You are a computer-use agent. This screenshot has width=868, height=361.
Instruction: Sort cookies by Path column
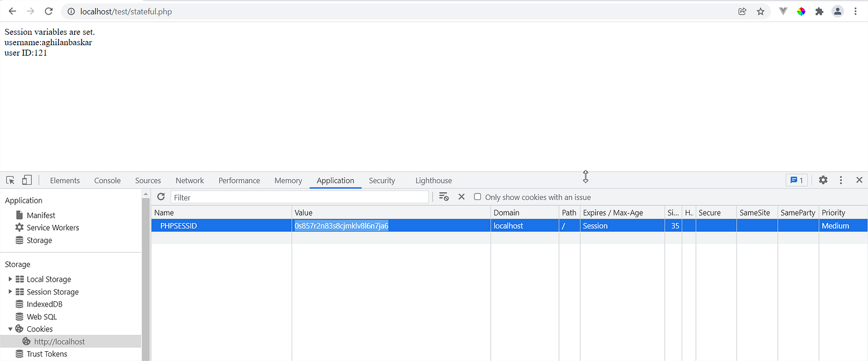point(569,213)
